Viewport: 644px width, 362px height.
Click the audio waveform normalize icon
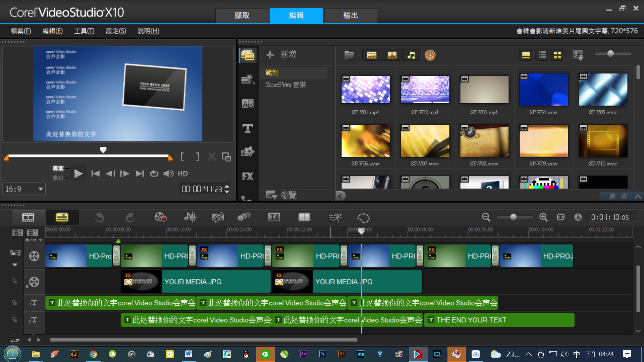(190, 217)
